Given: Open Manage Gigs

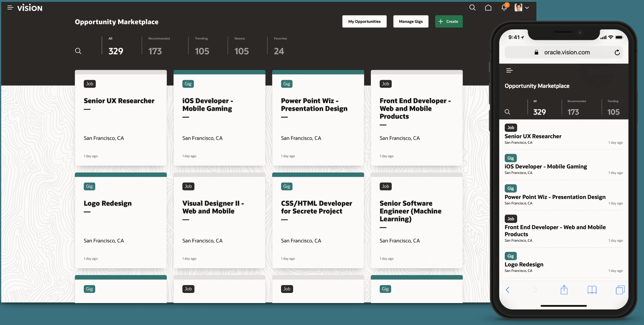Looking at the screenshot, I should [x=411, y=21].
